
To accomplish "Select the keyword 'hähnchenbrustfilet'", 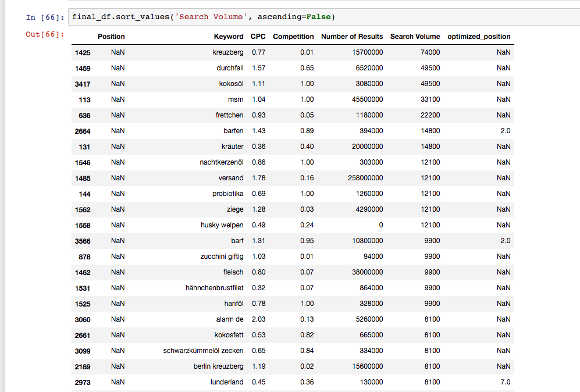I will [215, 288].
